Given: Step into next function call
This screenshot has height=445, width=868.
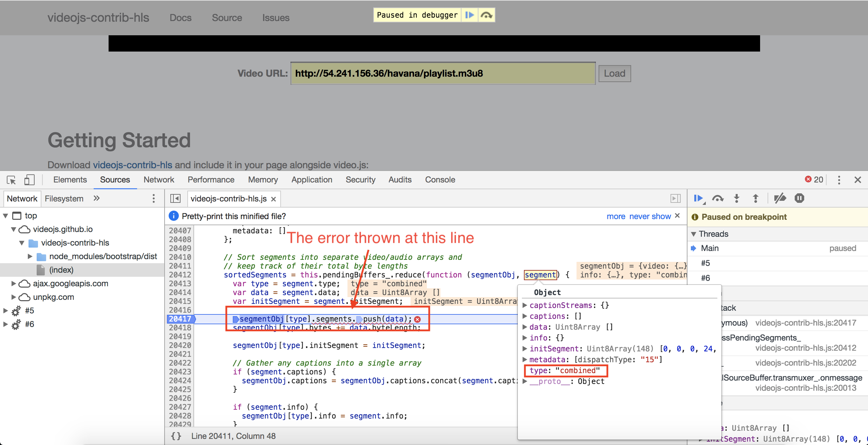Looking at the screenshot, I should tap(736, 198).
